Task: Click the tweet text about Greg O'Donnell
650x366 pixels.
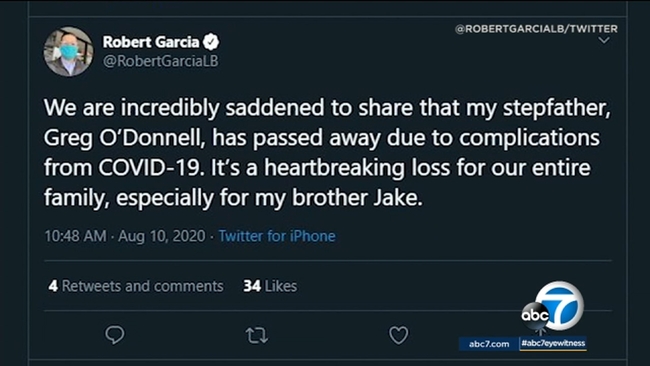Action: [327, 153]
